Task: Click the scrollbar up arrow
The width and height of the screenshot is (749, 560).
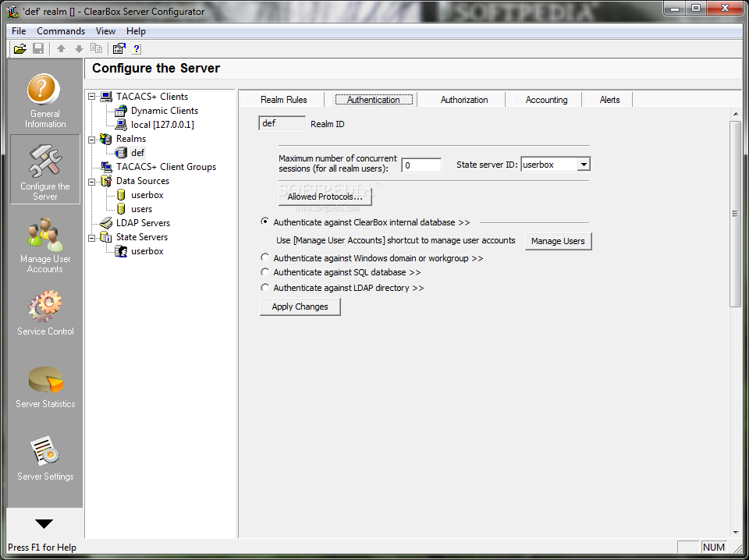Action: (735, 114)
